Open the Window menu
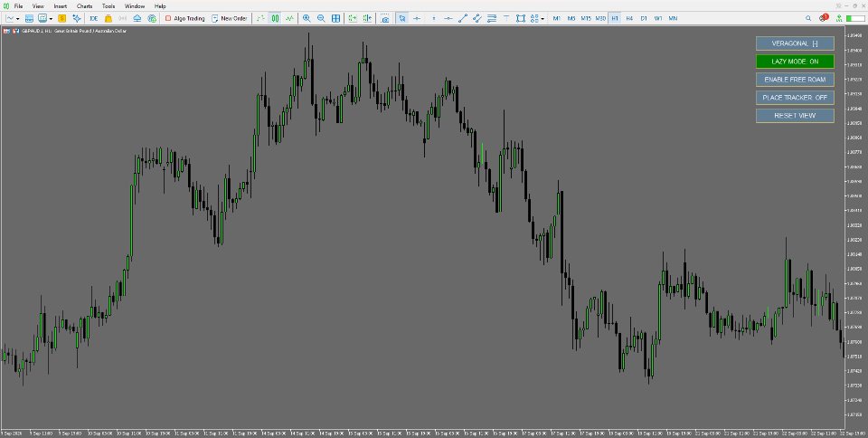Viewport: 868px width, 438px height. (135, 6)
